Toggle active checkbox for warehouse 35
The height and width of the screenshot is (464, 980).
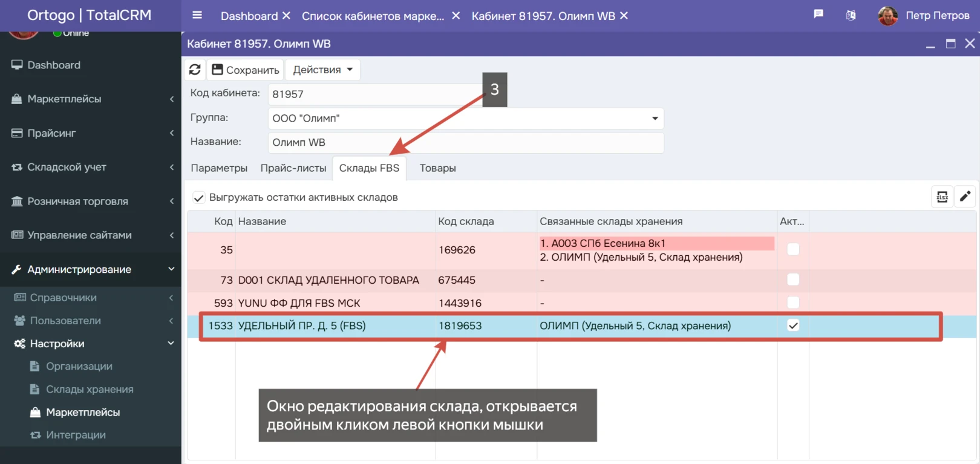[x=793, y=249]
